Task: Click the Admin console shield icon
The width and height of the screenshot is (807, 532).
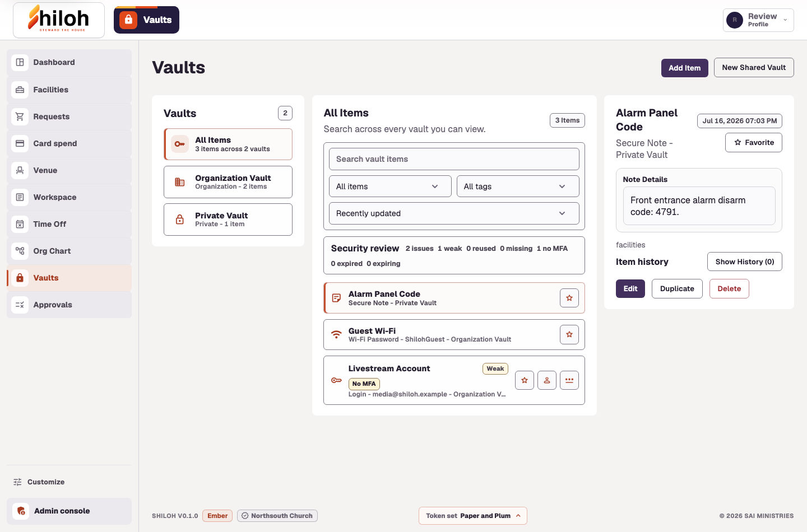Action: (21, 511)
